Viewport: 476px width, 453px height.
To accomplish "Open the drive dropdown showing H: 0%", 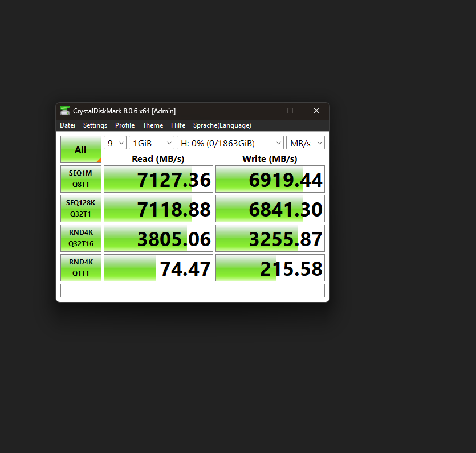I will (x=230, y=142).
